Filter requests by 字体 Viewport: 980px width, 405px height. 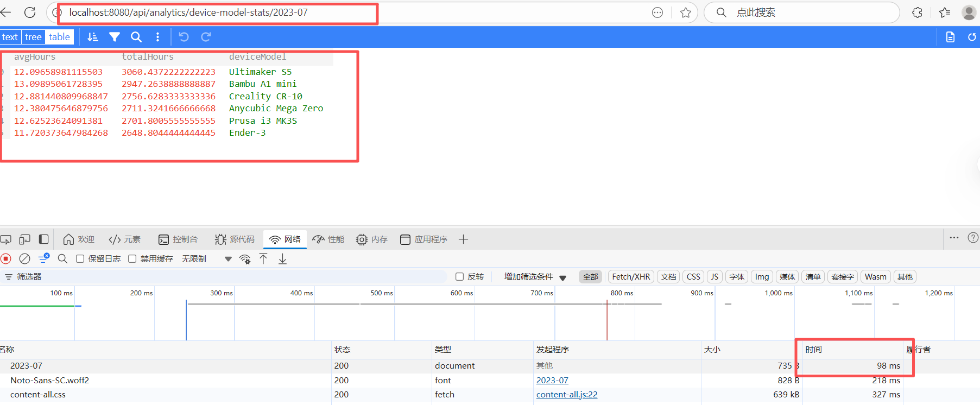737,277
